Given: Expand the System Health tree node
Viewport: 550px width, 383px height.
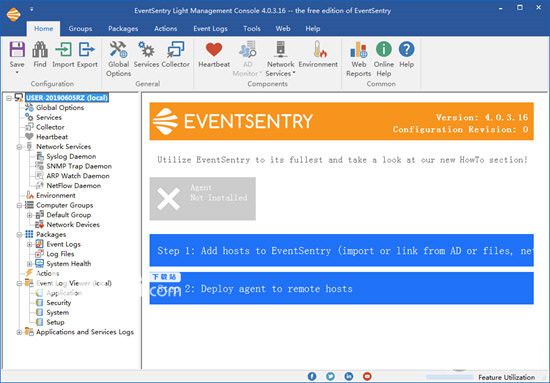Looking at the screenshot, I should pyautogui.click(x=29, y=264).
